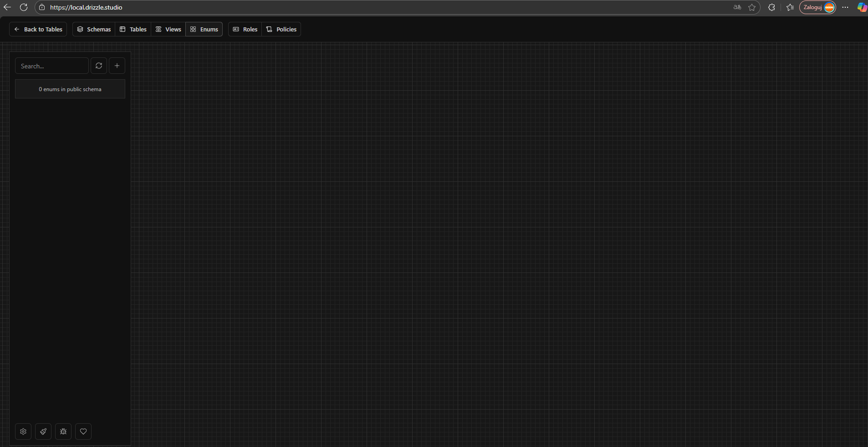Open the bug report icon
Screen dimensions: 868x447
point(63,432)
